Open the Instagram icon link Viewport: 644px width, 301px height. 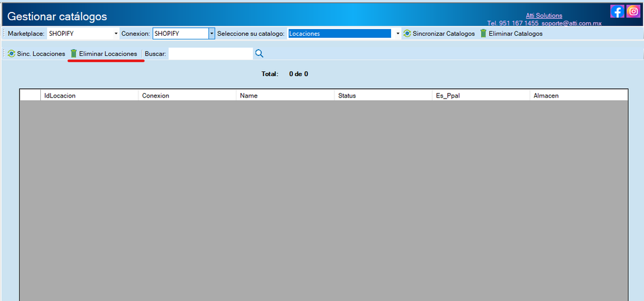point(633,11)
